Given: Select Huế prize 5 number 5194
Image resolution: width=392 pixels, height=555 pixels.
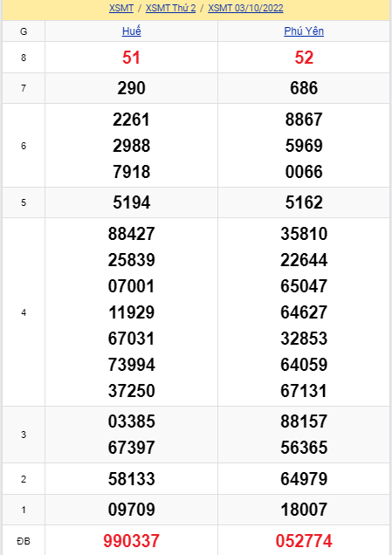Looking at the screenshot, I should pos(131,202).
